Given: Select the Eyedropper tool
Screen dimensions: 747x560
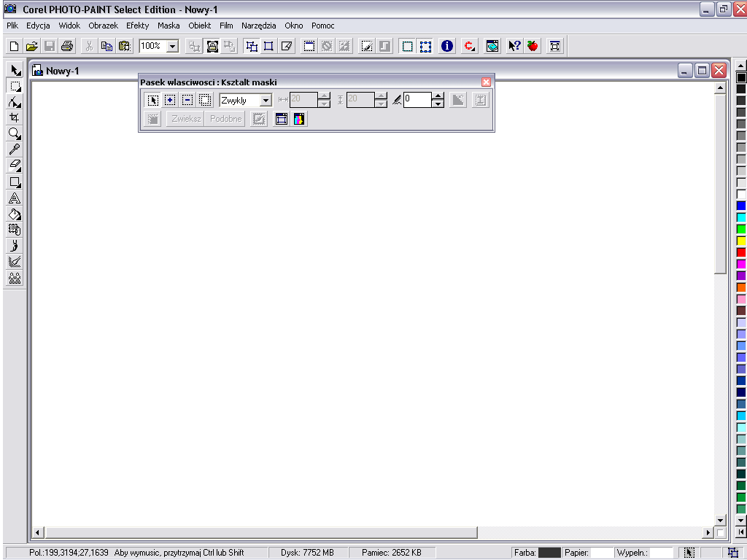Looking at the screenshot, I should (x=15, y=149).
